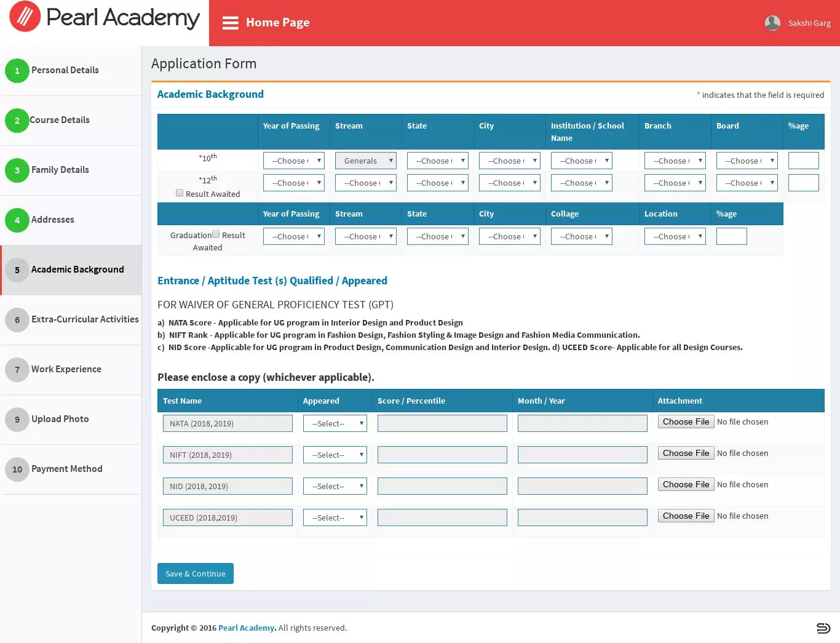Click the hamburger menu icon

pos(231,23)
